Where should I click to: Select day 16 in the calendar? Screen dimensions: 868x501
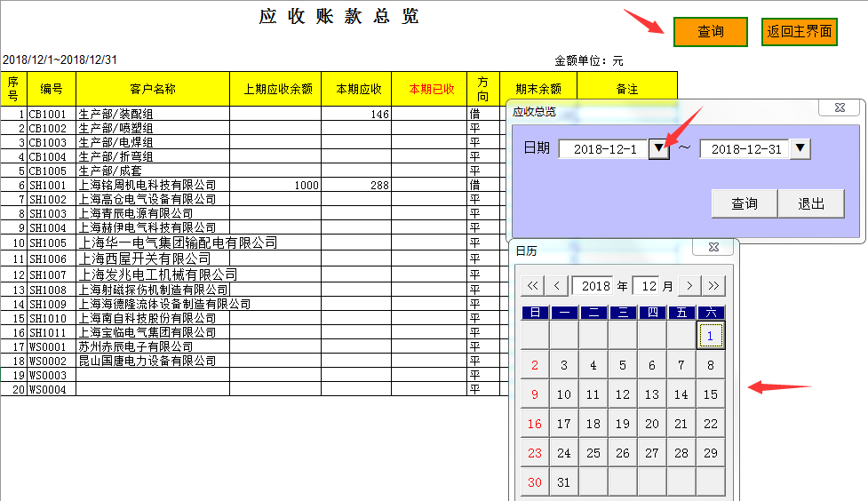[535, 424]
